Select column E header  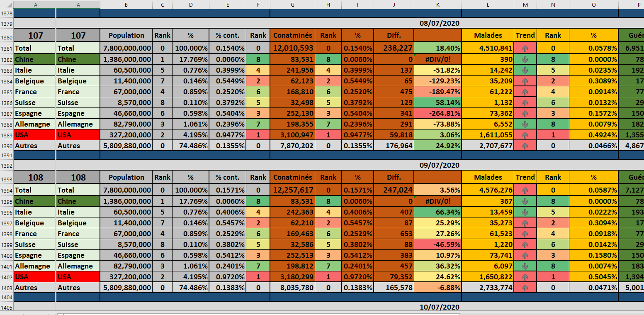[x=228, y=5]
